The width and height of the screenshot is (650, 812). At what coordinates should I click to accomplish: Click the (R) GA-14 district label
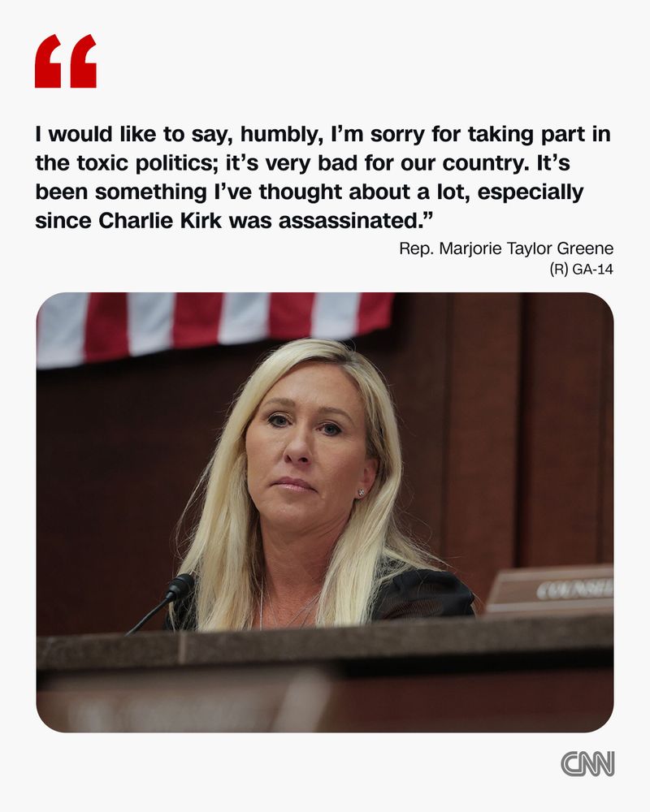581,270
